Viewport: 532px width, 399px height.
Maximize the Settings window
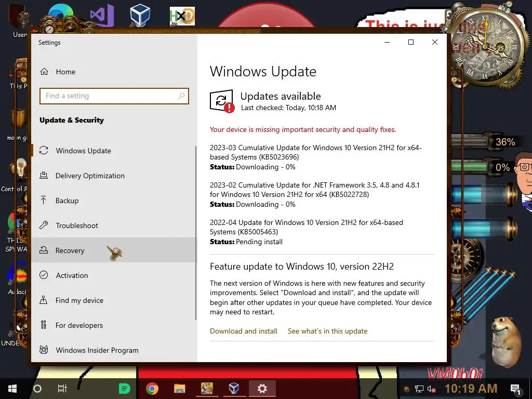coord(411,42)
